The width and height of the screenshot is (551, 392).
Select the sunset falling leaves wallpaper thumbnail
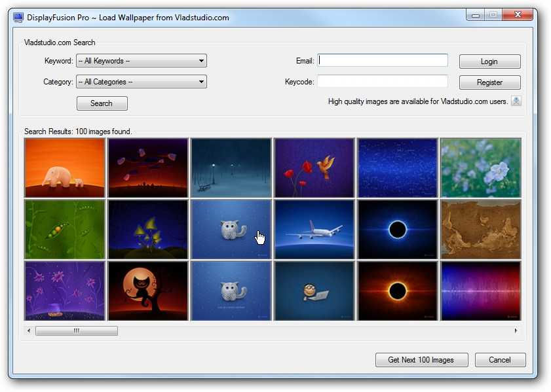click(148, 168)
